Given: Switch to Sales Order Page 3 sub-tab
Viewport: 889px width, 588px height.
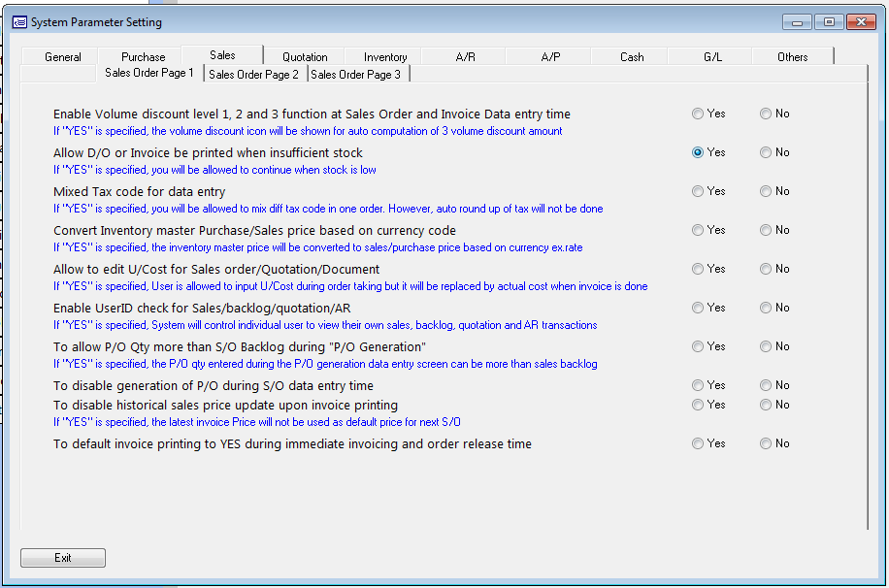Looking at the screenshot, I should (x=355, y=74).
